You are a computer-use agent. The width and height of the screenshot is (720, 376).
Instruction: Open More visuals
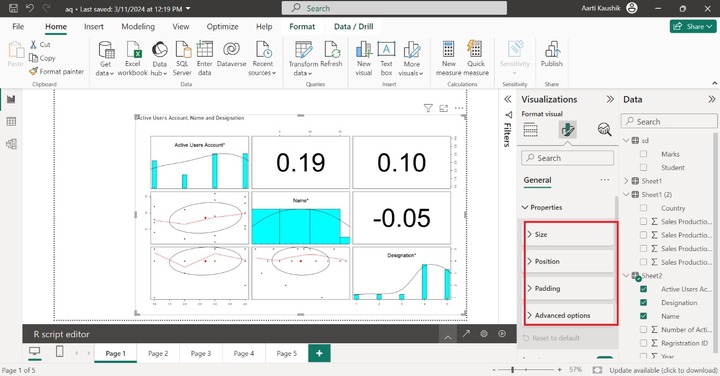click(411, 58)
